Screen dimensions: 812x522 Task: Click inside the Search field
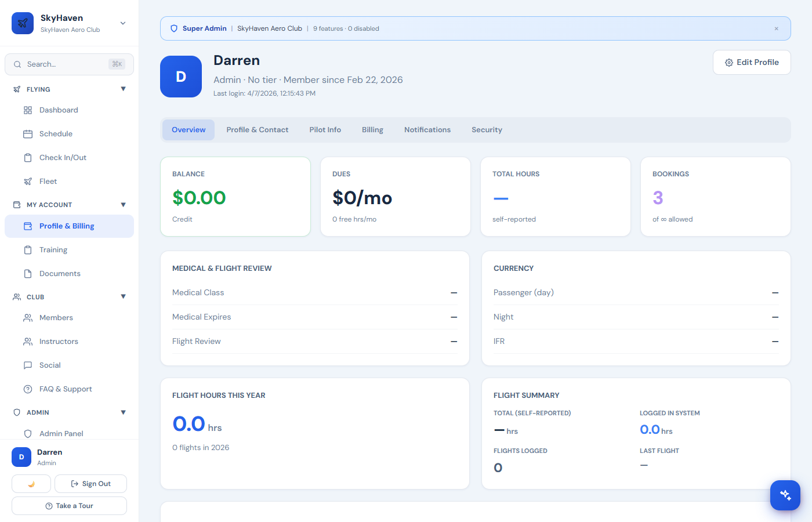64,64
